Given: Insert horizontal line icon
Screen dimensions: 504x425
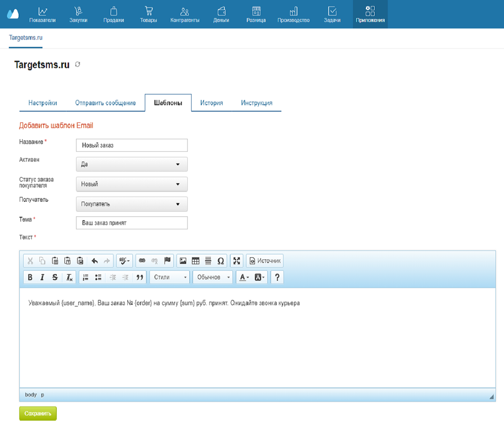Looking at the screenshot, I should [208, 260].
